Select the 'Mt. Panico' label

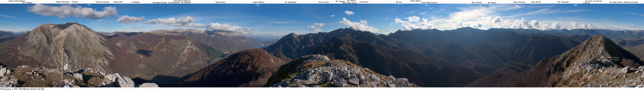(x=492, y=3)
